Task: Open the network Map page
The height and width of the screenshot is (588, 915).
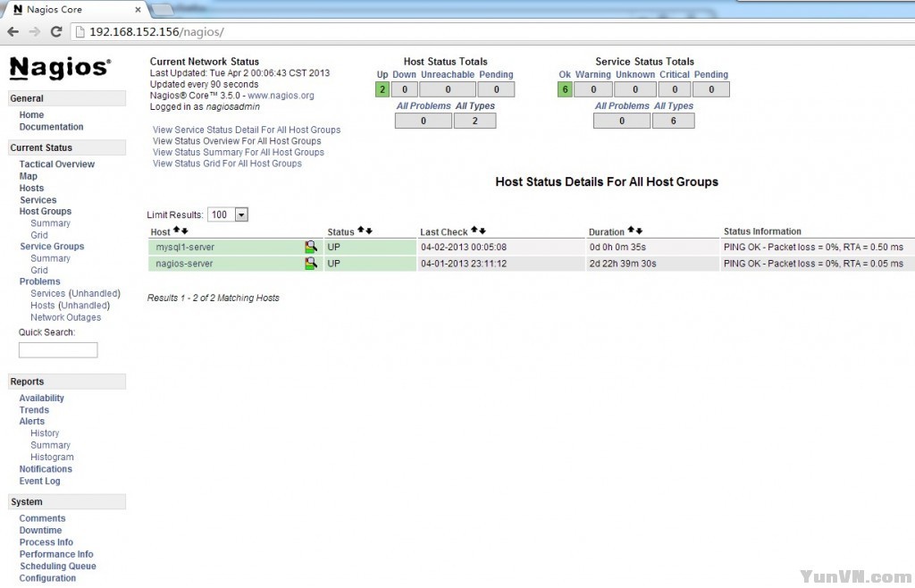Action: pyautogui.click(x=28, y=176)
